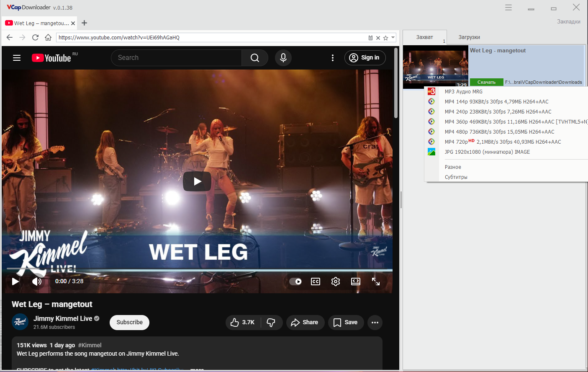The height and width of the screenshot is (372, 588).
Task: Open YouTube settings three-dot menu near Sign in
Action: [333, 58]
